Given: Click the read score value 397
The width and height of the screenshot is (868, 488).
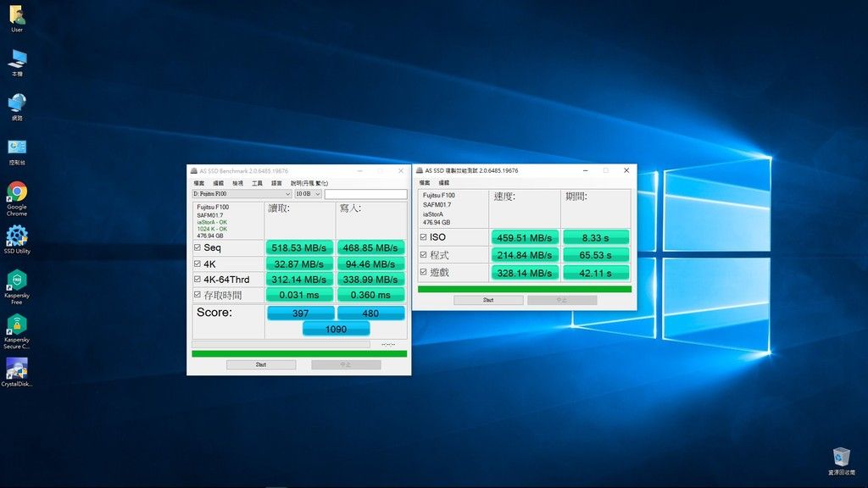Looking at the screenshot, I should [301, 313].
